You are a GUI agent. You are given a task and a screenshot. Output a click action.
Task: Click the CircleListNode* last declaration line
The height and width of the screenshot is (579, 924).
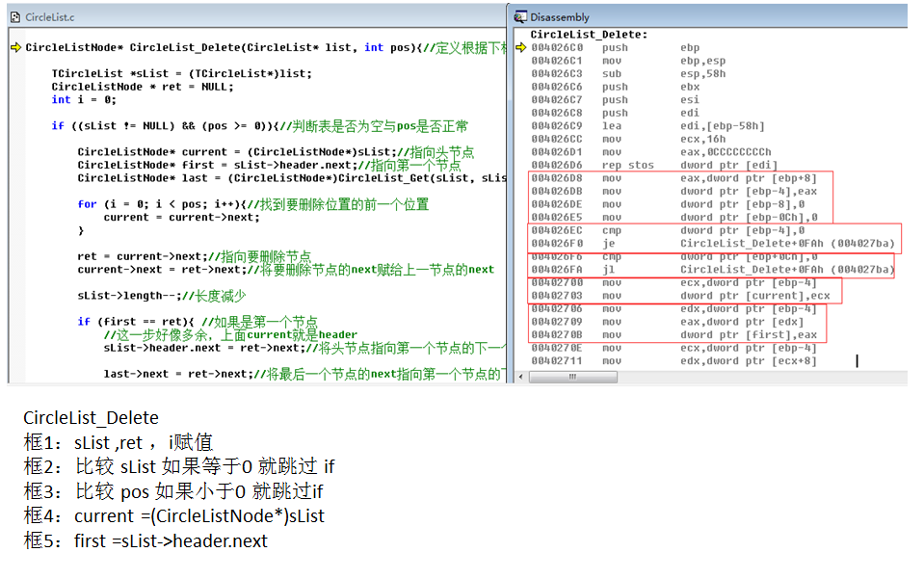291,178
